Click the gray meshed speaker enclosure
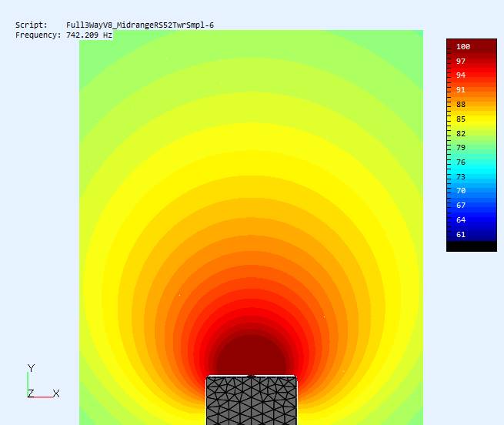Screen dimensions: 504x425 coord(252,400)
